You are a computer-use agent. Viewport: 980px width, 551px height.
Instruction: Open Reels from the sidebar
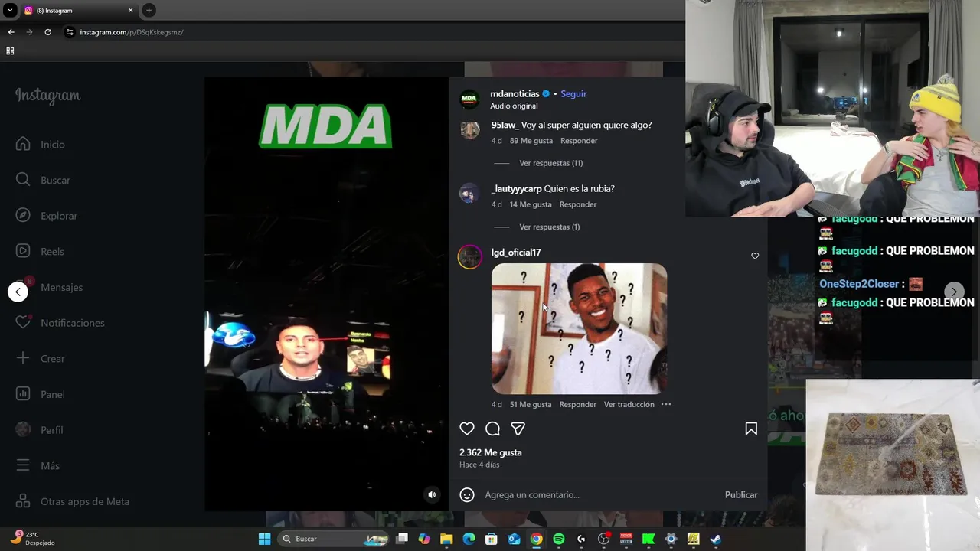(40, 252)
